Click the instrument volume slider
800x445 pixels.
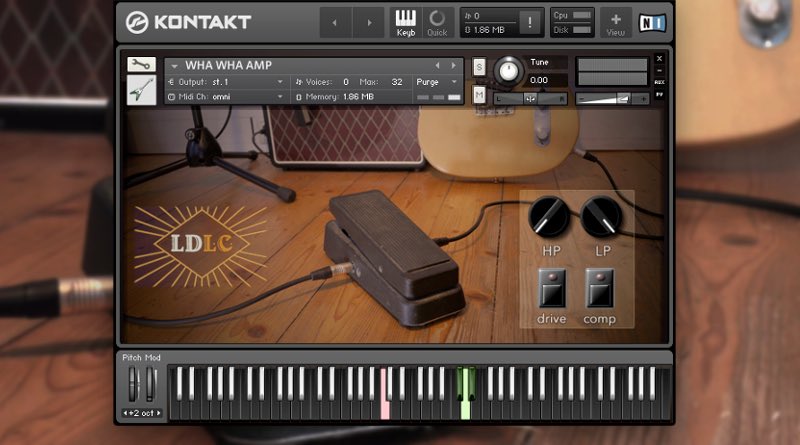click(x=612, y=98)
